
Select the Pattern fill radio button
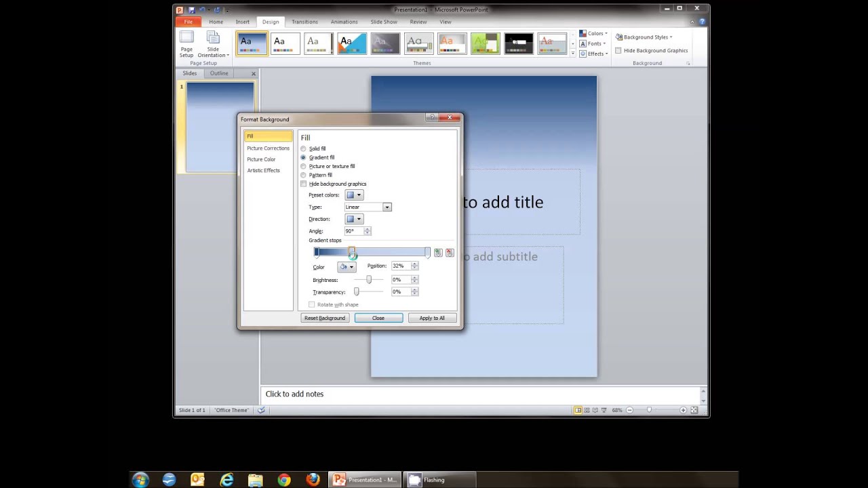tap(303, 175)
